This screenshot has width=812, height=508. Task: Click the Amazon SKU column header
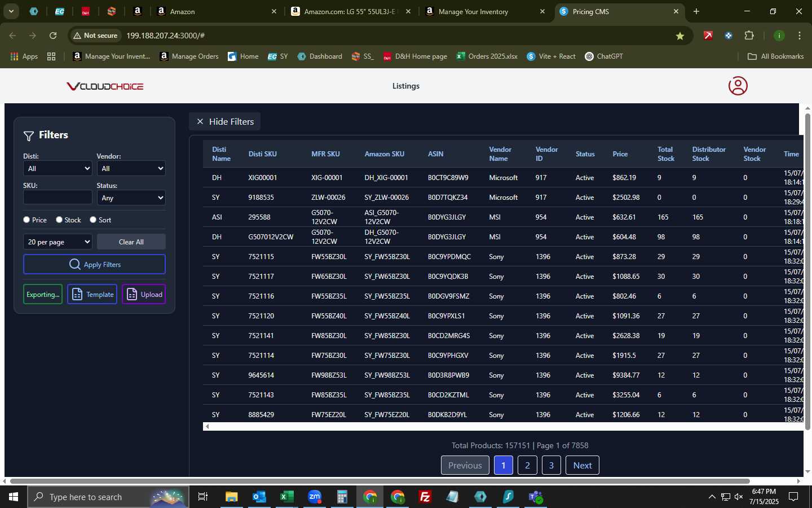(385, 154)
